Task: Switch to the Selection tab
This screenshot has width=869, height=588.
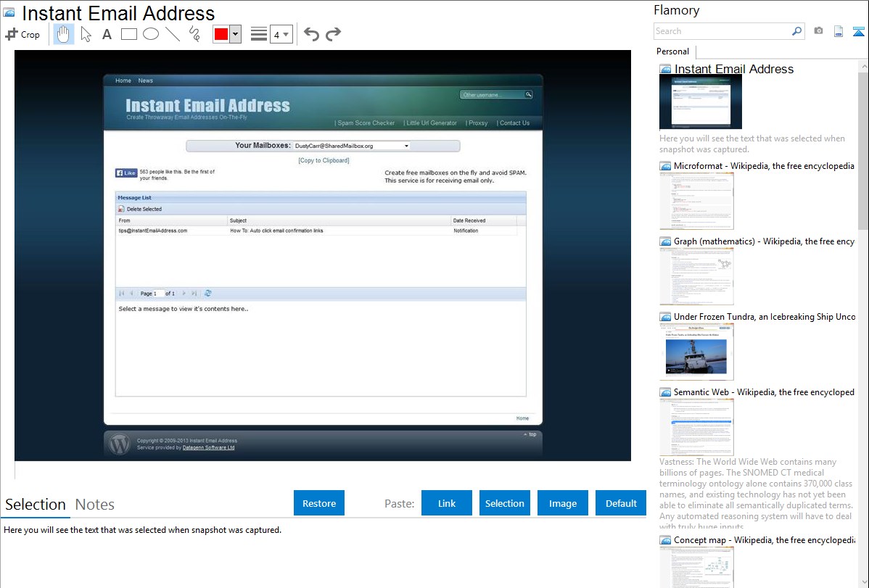Action: coord(36,505)
